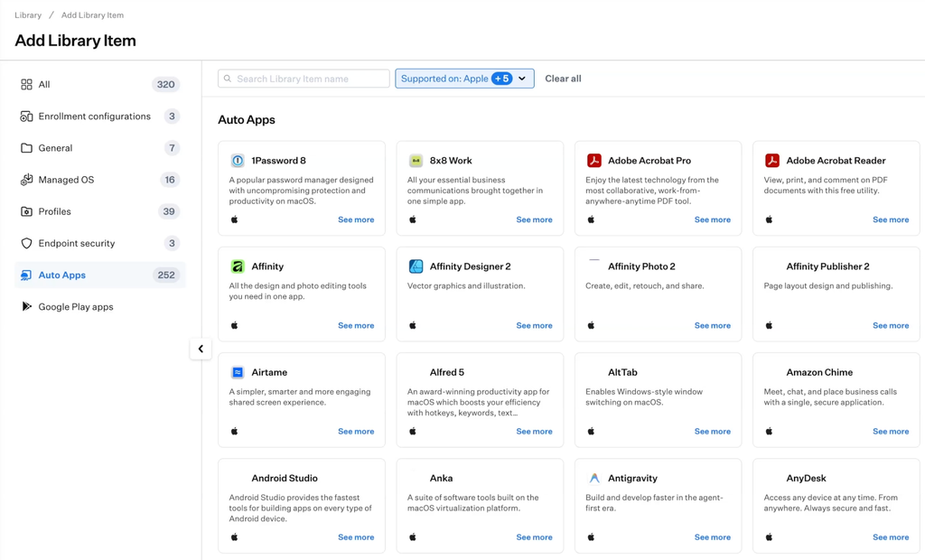Click the +5 badge in filter
Image resolution: width=925 pixels, height=560 pixels.
502,79
